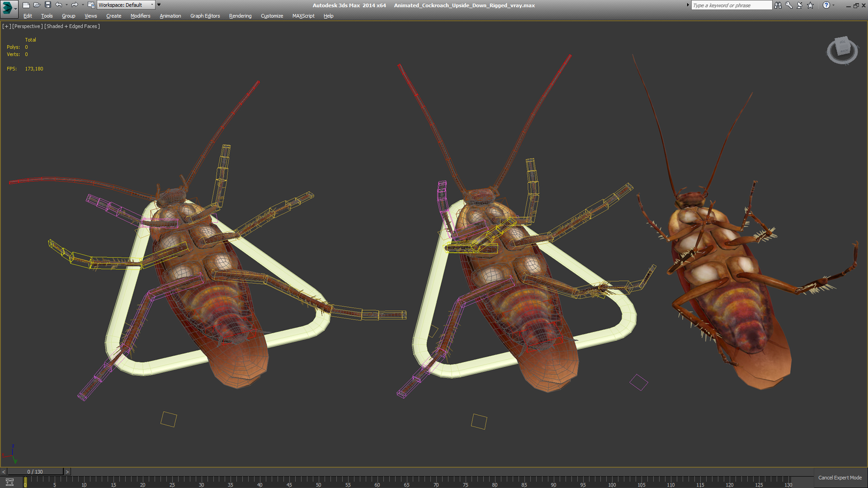Image resolution: width=868 pixels, height=488 pixels.
Task: Open Subscription Center key icon
Action: 789,5
